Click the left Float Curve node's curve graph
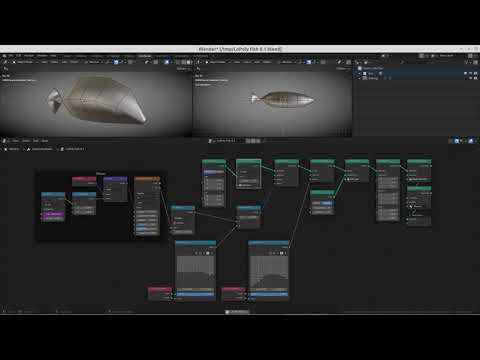Viewport: 480px width, 360px height. [196, 271]
